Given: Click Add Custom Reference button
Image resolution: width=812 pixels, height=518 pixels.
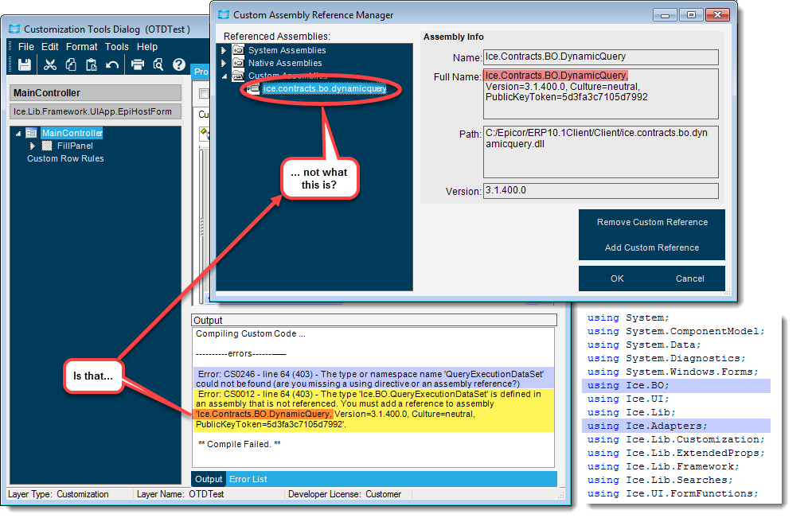Looking at the screenshot, I should [652, 247].
